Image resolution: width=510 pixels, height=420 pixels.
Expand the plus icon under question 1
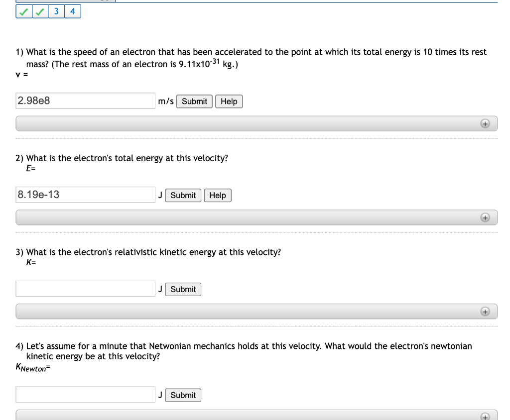click(485, 123)
